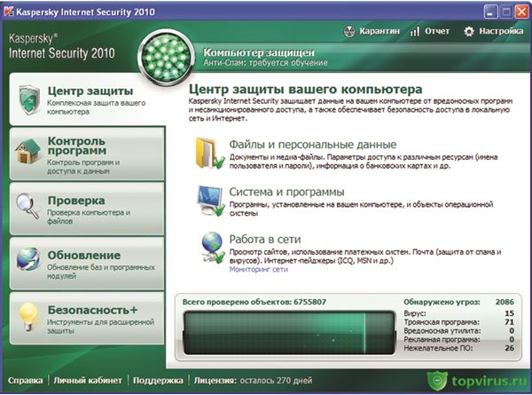The image size is (532, 395).
Task: Click the folder icon for Файлы и персональные данные
Action: [209, 153]
